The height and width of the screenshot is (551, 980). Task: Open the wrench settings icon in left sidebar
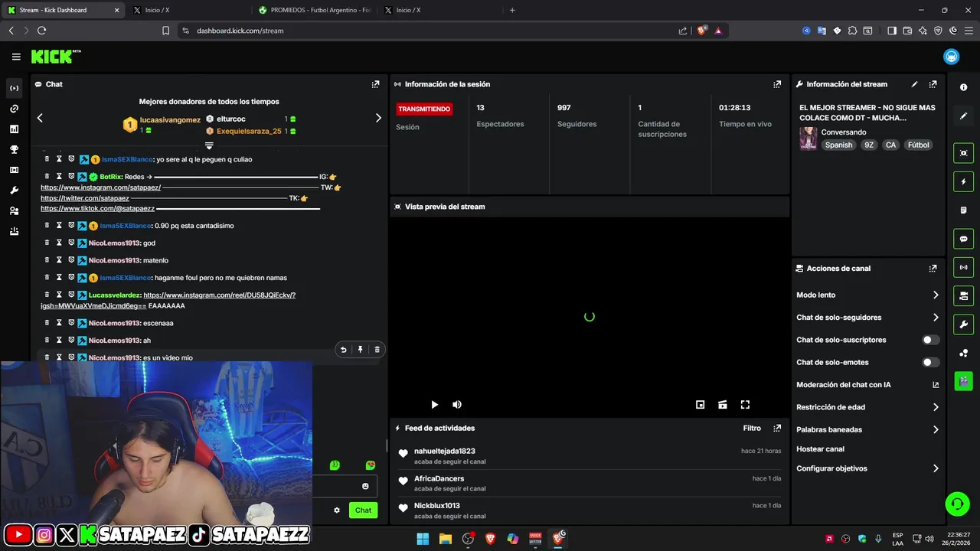click(14, 191)
